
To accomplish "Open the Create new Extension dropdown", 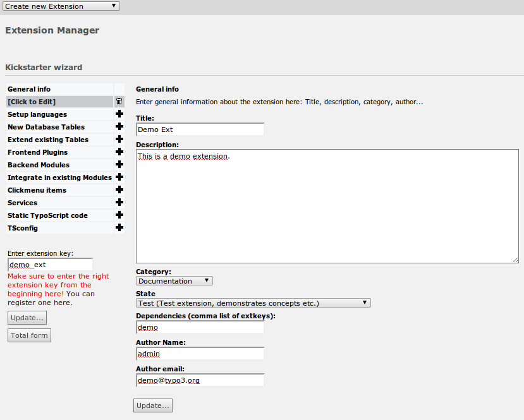I will click(x=61, y=6).
